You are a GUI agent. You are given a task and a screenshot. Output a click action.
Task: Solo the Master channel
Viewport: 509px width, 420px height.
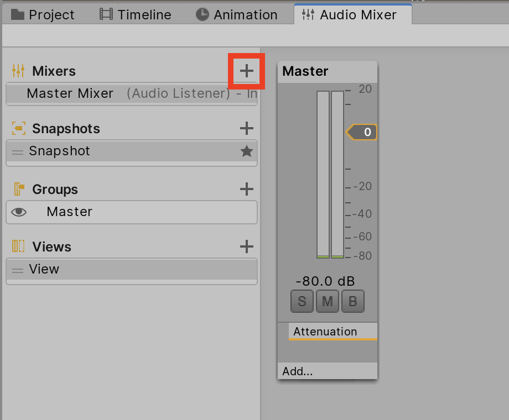click(302, 301)
